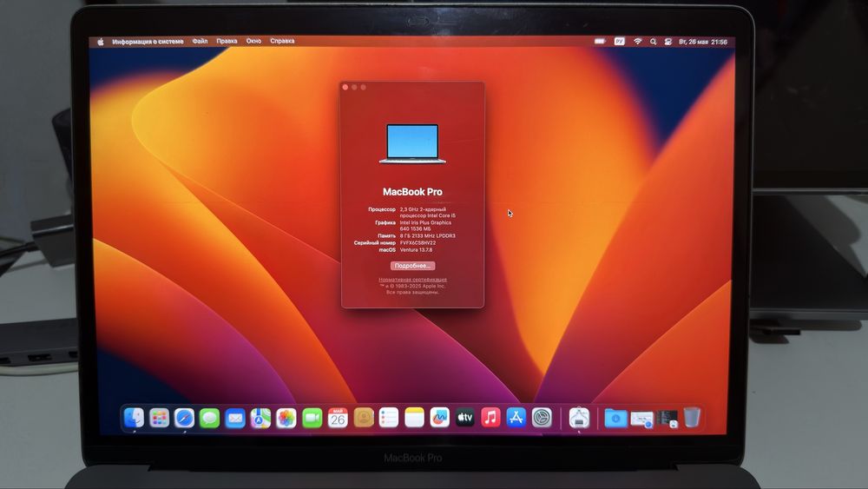Screen dimensions: 868x489
Task: Close the MacBook Pro info window
Action: [345, 88]
